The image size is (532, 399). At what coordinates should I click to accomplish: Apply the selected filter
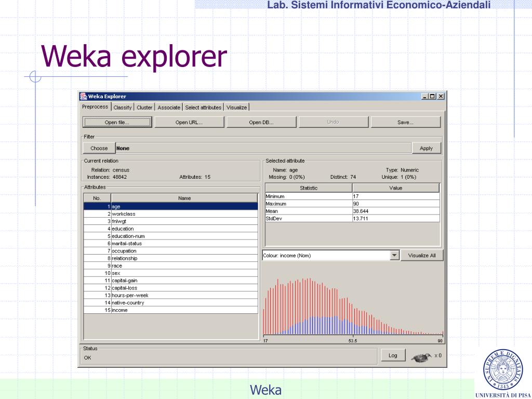[x=426, y=148]
